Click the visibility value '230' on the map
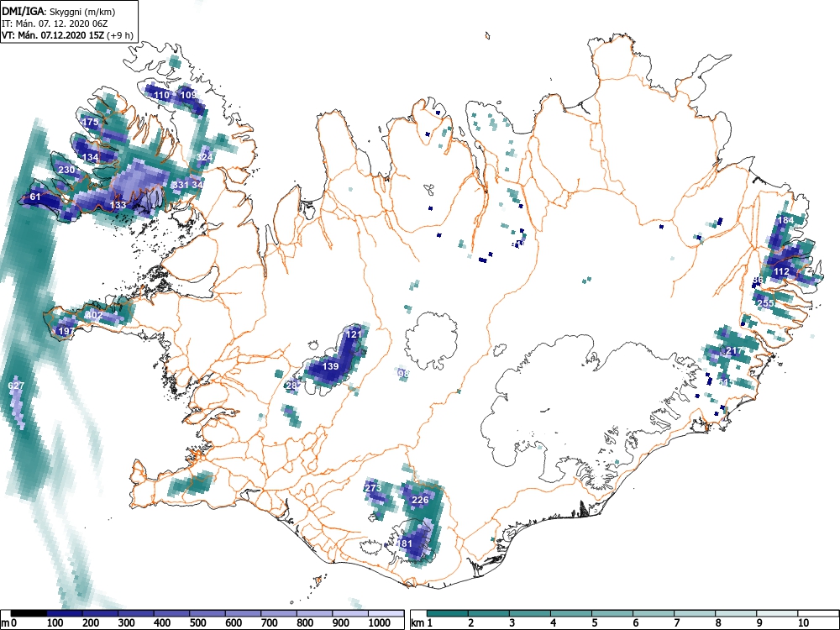 point(66,170)
